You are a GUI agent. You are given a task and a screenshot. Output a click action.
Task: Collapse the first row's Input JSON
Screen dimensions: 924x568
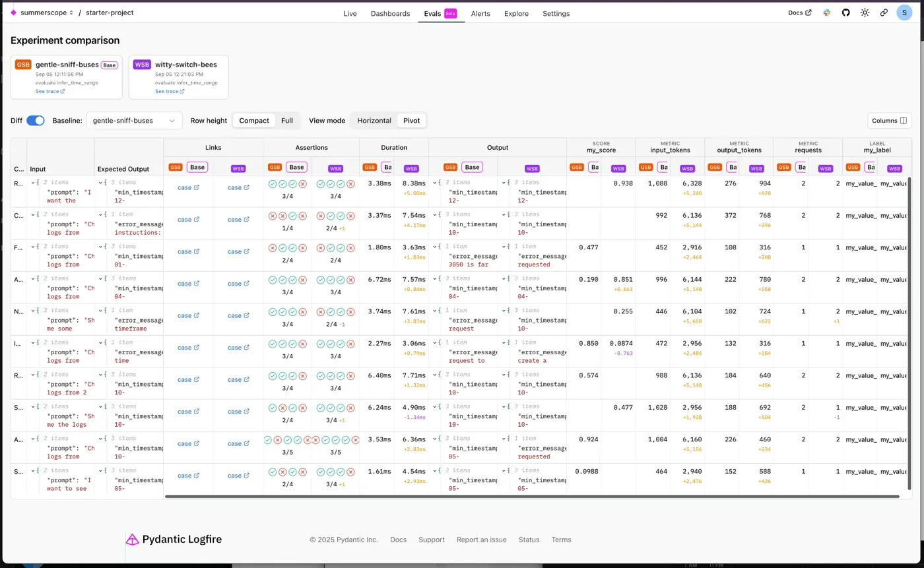point(32,182)
